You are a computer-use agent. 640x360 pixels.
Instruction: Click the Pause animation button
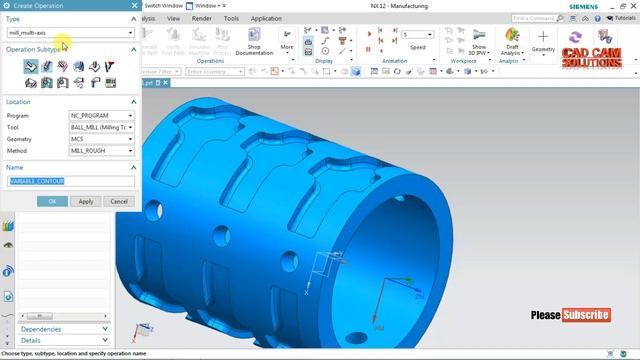tap(368, 50)
